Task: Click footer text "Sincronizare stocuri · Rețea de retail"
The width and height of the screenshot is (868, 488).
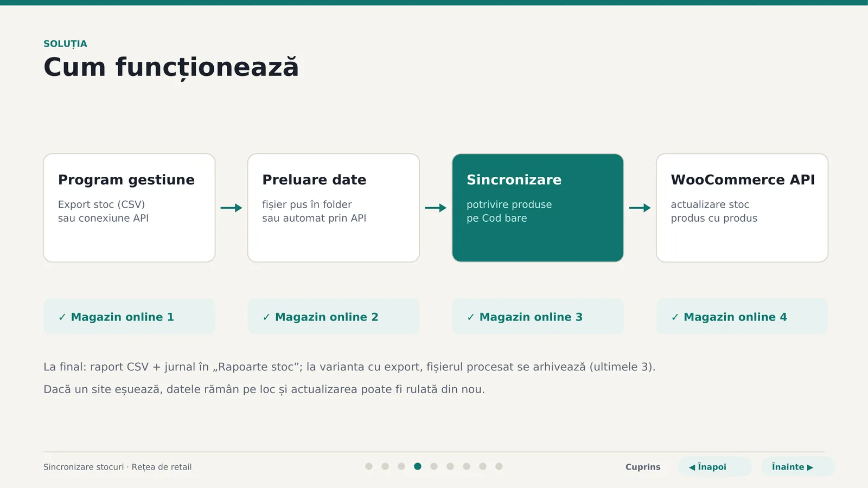Action: [x=118, y=467]
